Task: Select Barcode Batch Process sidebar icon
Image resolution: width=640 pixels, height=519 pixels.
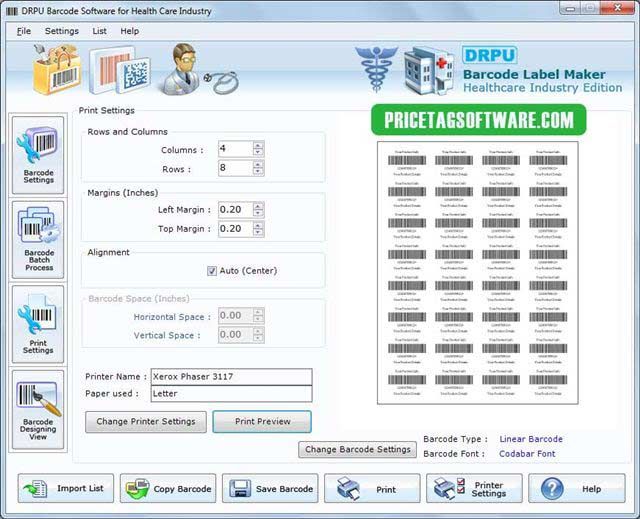Action: (x=38, y=240)
